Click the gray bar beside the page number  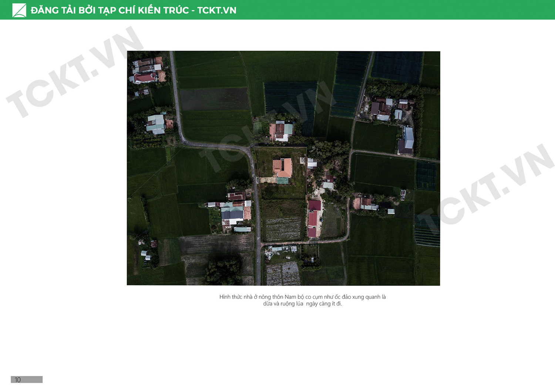pos(32,380)
